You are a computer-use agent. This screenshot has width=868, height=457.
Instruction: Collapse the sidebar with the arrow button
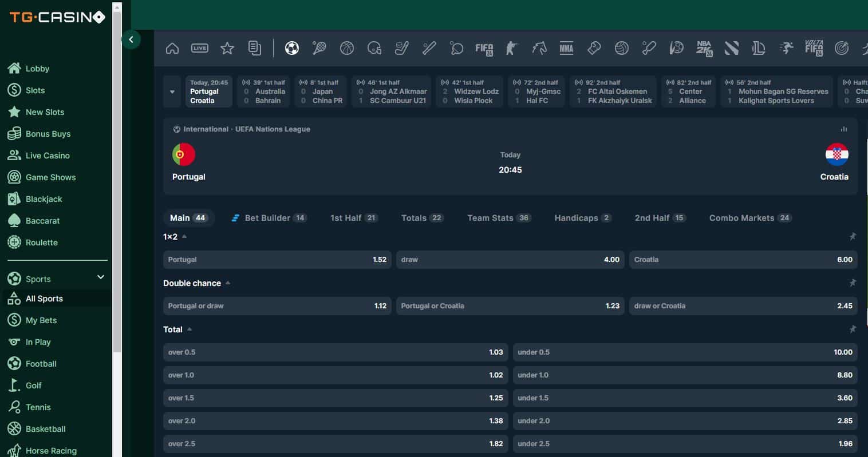click(x=131, y=39)
